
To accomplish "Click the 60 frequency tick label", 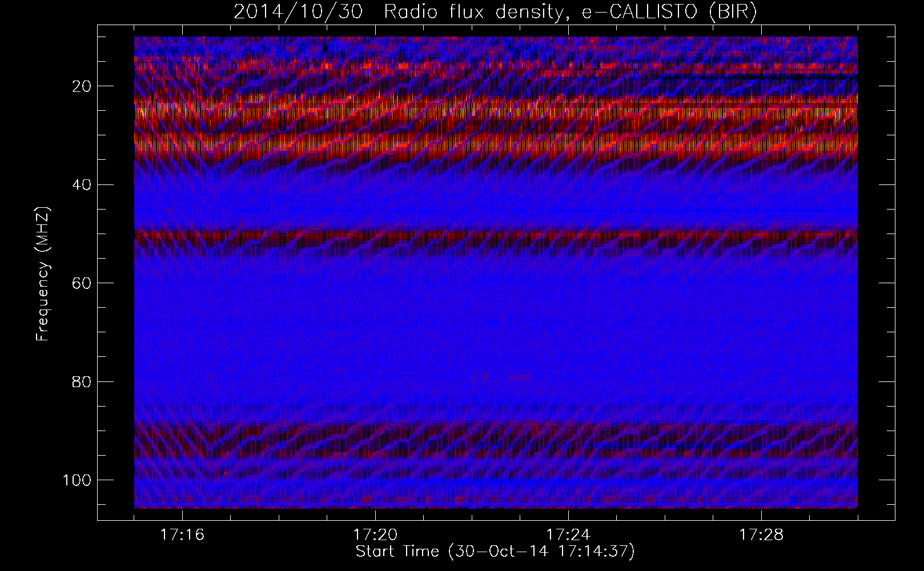I will click(x=82, y=283).
